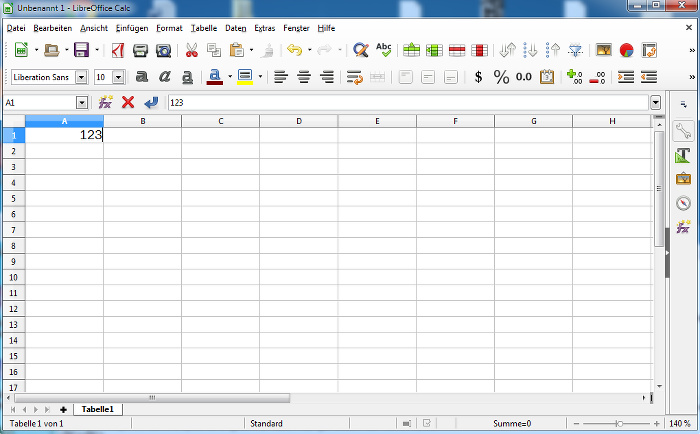Format as Currency dollar button
Screen dimensions: 700x434
[x=479, y=77]
